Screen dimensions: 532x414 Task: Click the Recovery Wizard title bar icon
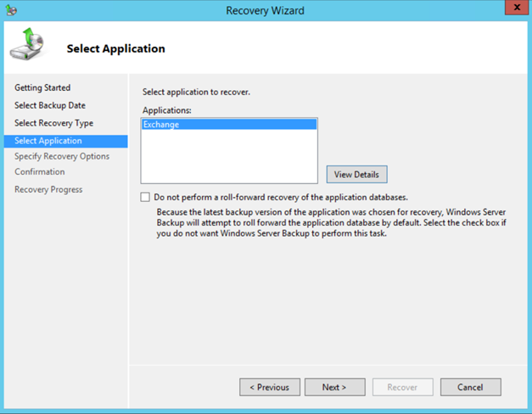point(10,10)
